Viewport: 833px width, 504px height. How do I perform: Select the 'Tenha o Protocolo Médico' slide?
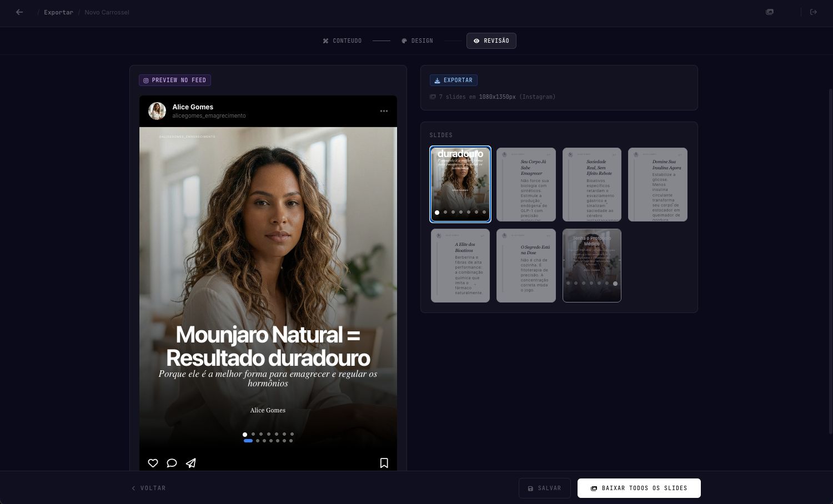tap(591, 265)
